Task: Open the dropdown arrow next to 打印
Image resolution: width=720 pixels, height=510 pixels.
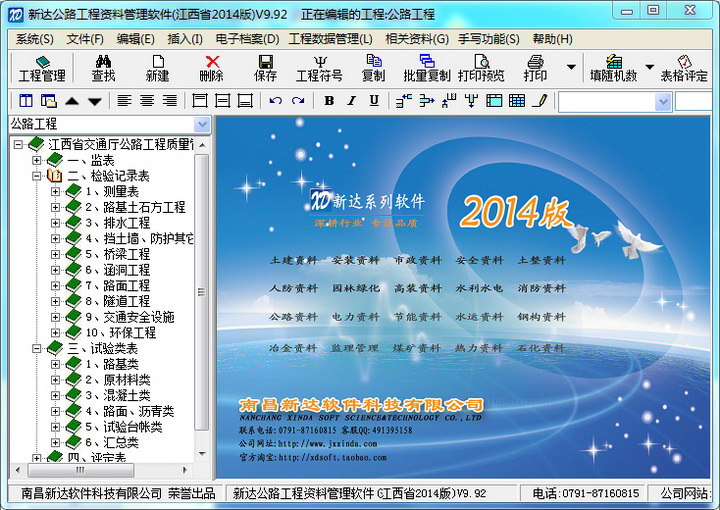Action: pyautogui.click(x=571, y=67)
